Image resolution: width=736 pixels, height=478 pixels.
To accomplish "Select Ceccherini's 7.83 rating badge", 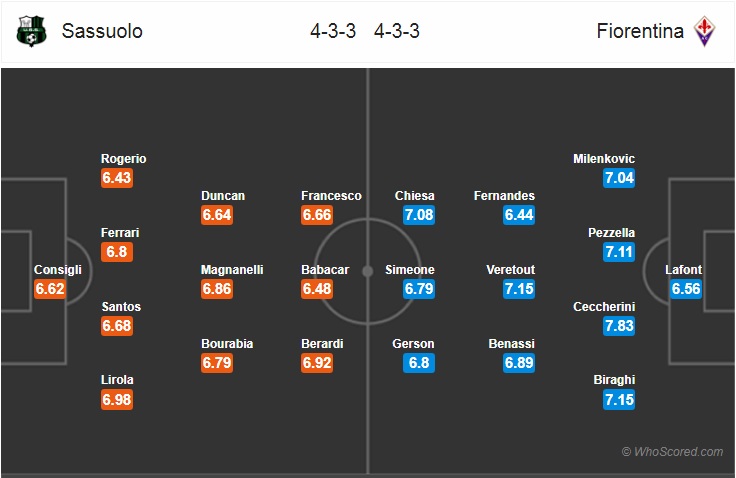I will pyautogui.click(x=618, y=326).
